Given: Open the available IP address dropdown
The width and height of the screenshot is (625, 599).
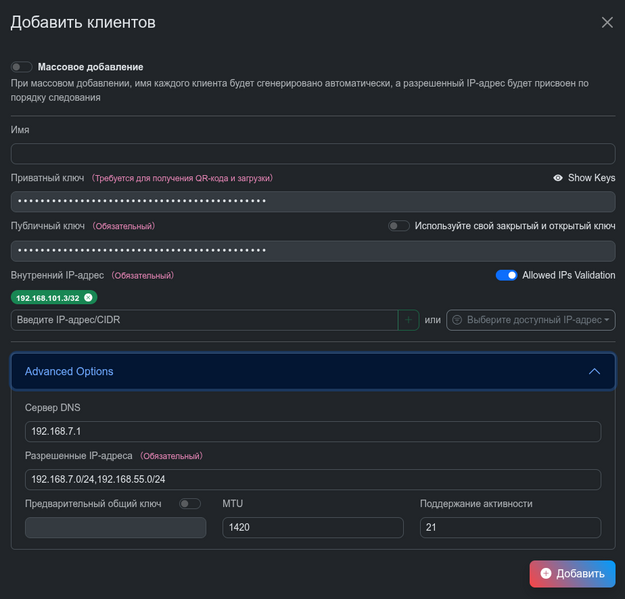Looking at the screenshot, I should (x=530, y=320).
